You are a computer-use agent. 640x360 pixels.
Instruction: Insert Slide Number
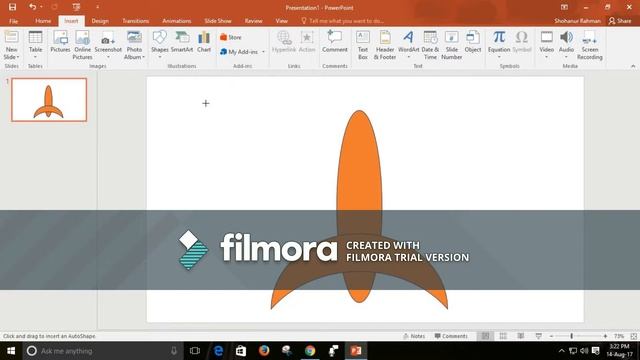pos(451,45)
